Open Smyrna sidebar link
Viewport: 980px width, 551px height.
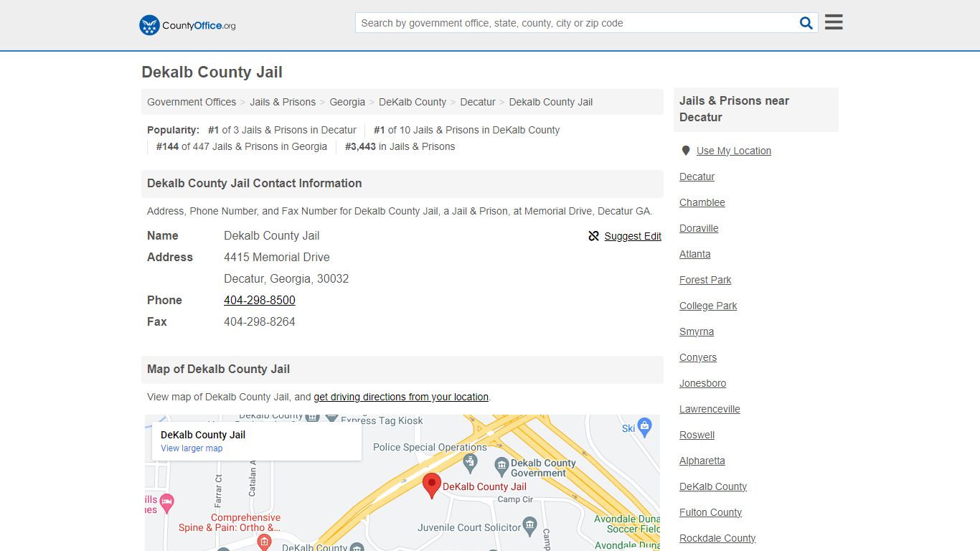tap(697, 331)
